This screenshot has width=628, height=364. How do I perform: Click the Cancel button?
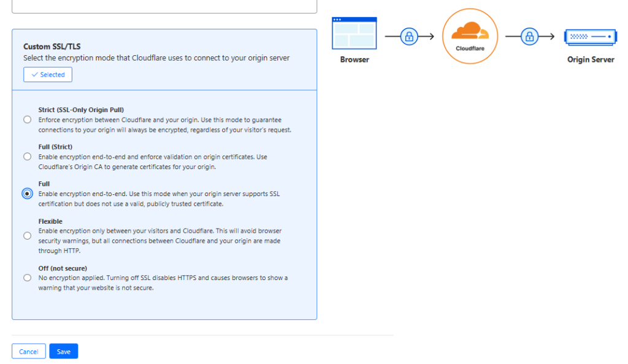pyautogui.click(x=28, y=352)
